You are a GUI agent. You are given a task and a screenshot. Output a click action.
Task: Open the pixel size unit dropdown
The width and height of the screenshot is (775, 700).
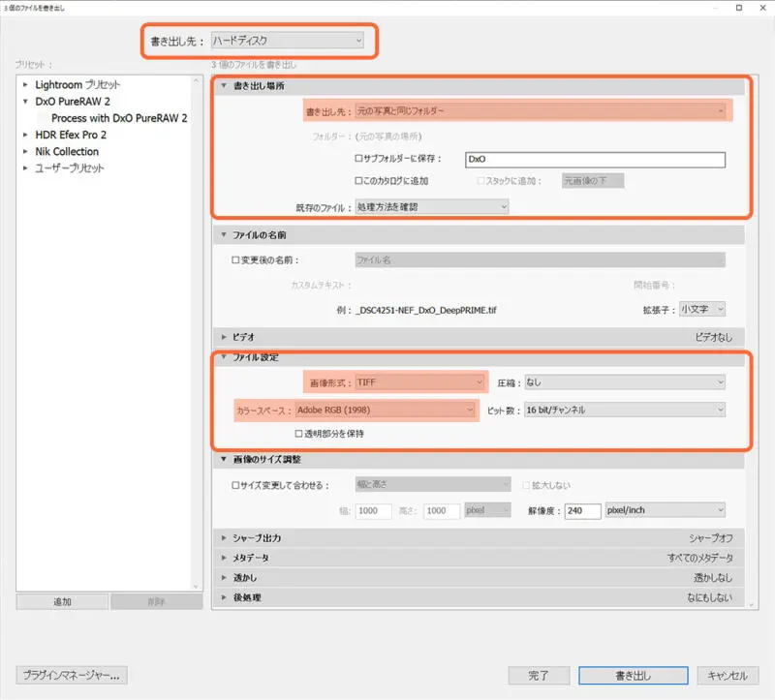487,510
